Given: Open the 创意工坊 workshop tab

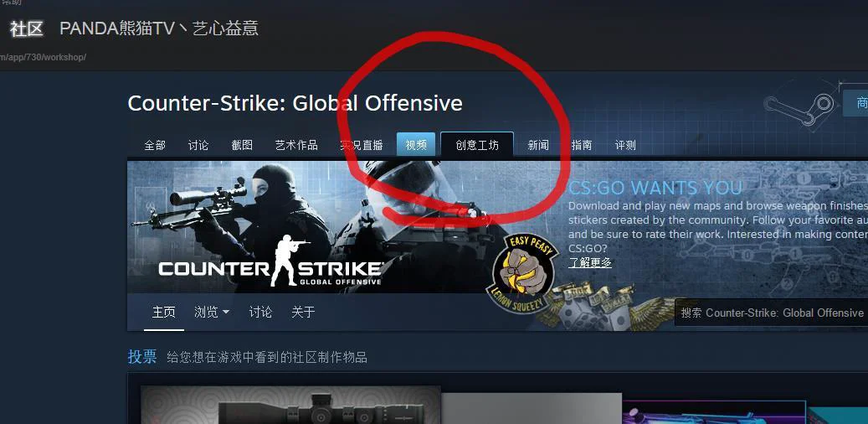Looking at the screenshot, I should (x=476, y=145).
